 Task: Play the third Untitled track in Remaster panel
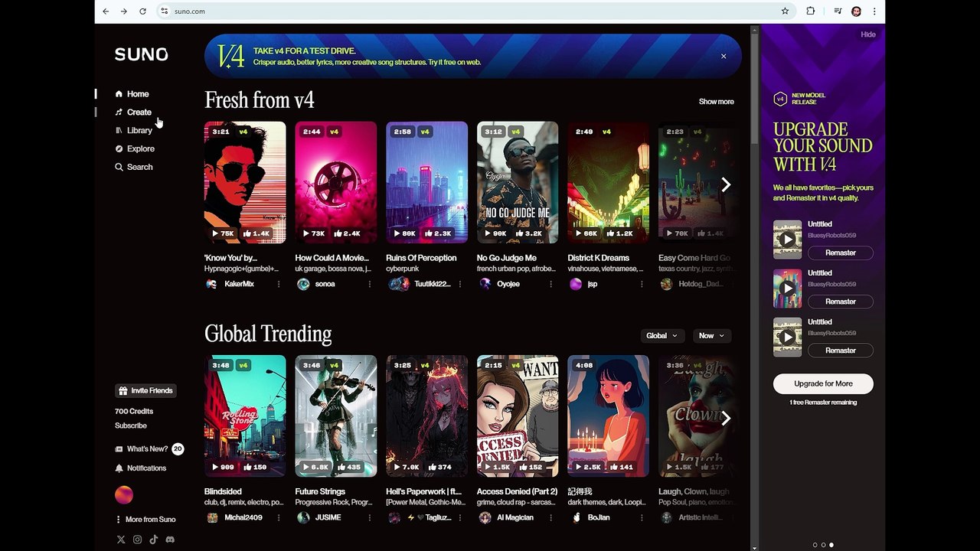[x=787, y=337]
